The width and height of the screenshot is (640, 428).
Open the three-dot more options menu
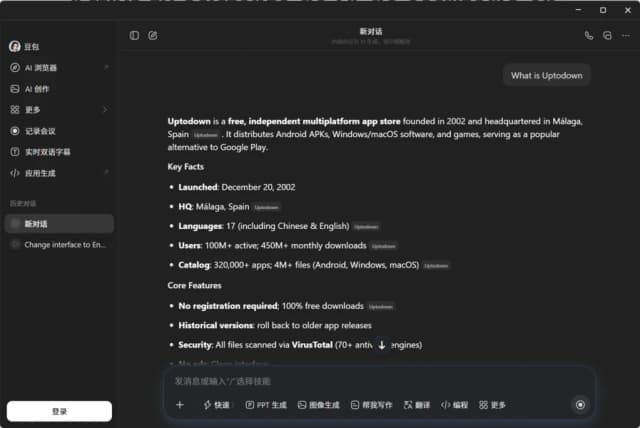tap(625, 35)
